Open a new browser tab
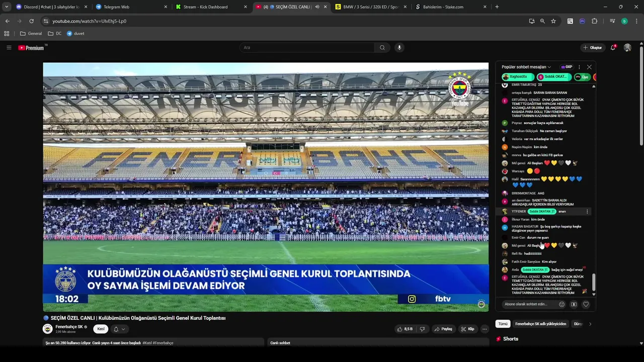Viewport: 644px width, 362px height. 497,7
